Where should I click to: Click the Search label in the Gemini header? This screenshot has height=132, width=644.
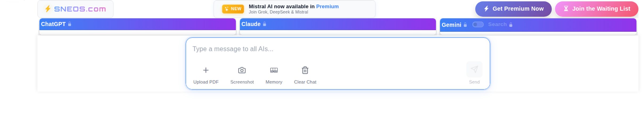coord(497,24)
